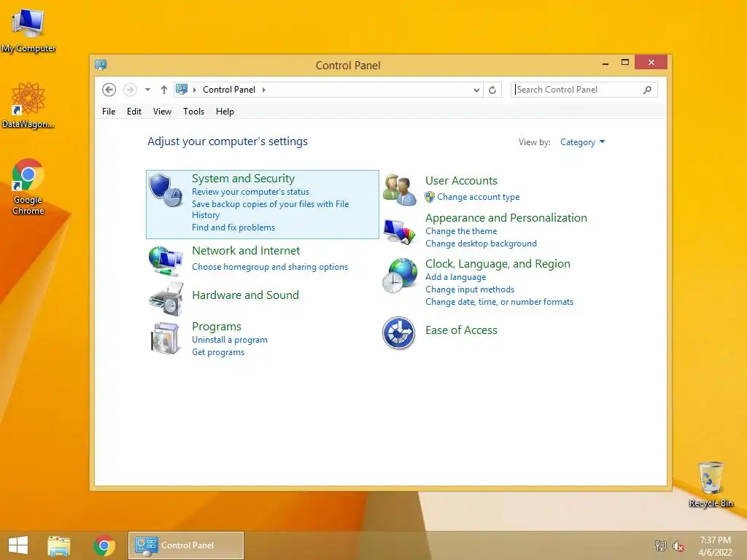The width and height of the screenshot is (747, 560).
Task: Open the Windows Start button
Action: point(18,545)
